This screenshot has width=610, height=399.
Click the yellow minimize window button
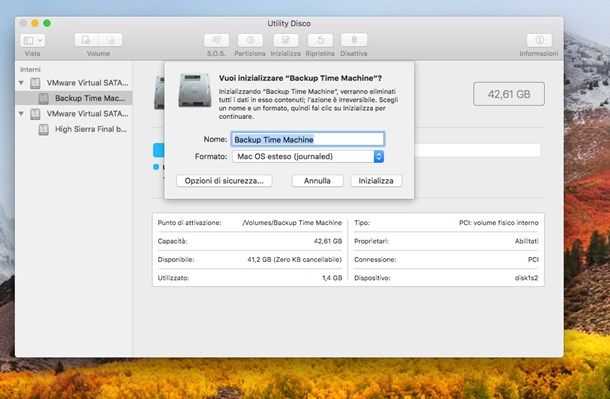35,23
